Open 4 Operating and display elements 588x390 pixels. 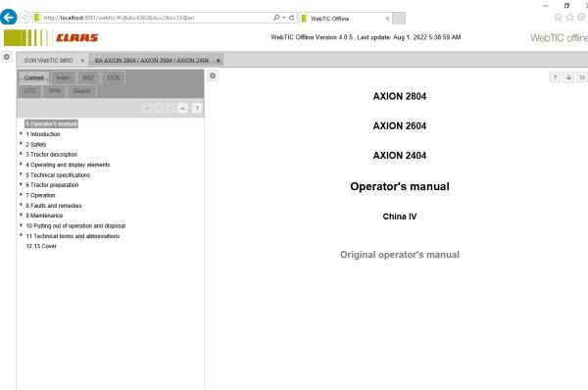point(68,165)
